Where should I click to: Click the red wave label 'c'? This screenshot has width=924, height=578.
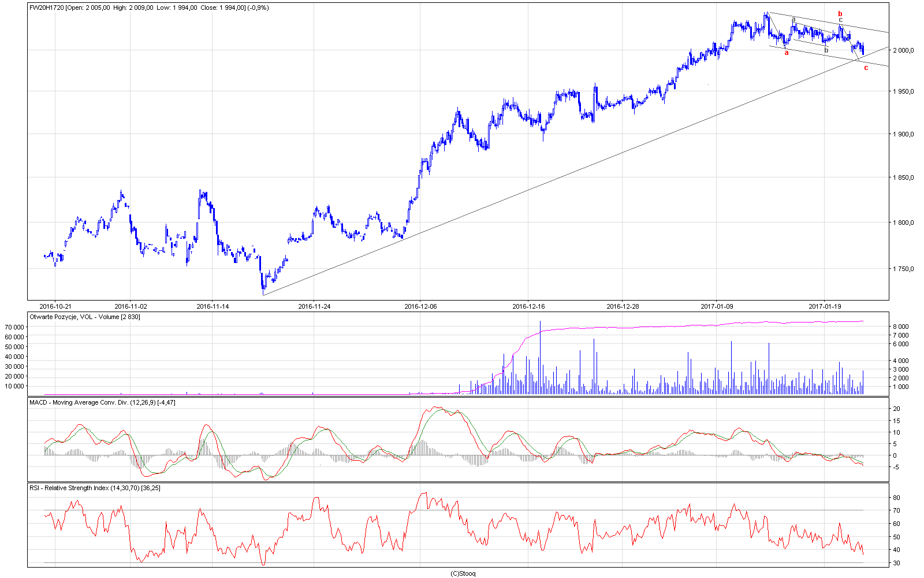pyautogui.click(x=866, y=68)
